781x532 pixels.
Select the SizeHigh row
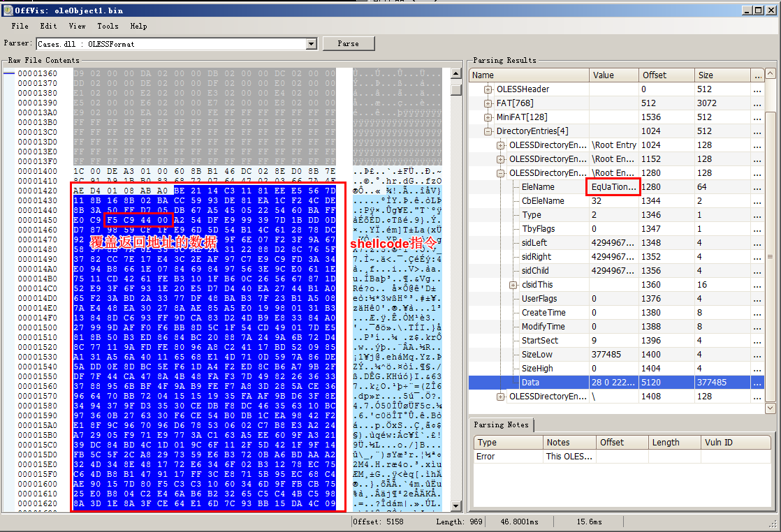pos(617,368)
